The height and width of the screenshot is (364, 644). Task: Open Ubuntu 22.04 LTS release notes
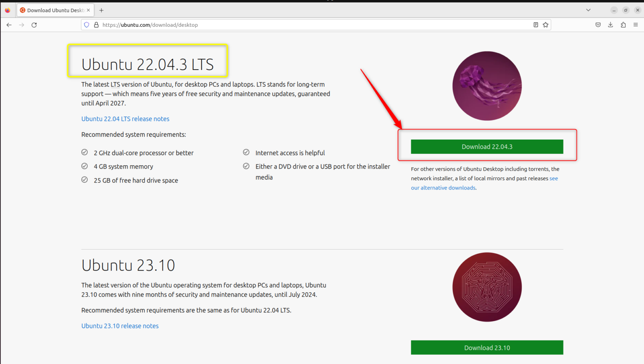click(x=125, y=119)
